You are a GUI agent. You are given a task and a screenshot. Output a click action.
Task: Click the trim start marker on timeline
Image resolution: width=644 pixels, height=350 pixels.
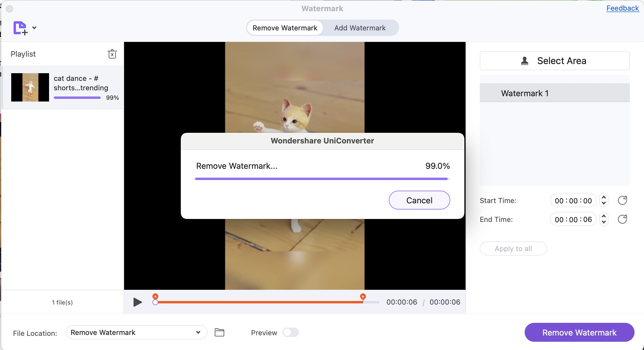pyautogui.click(x=155, y=296)
